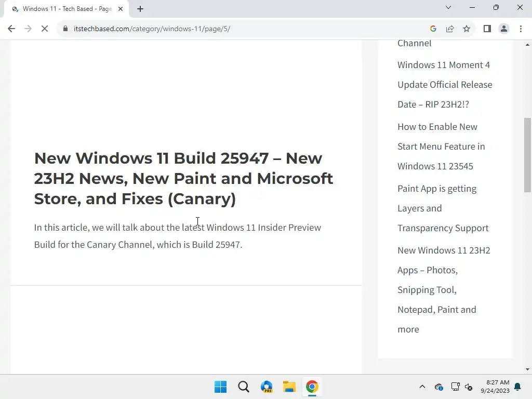
Task: Click the scrollbar up arrow
Action: click(x=528, y=45)
